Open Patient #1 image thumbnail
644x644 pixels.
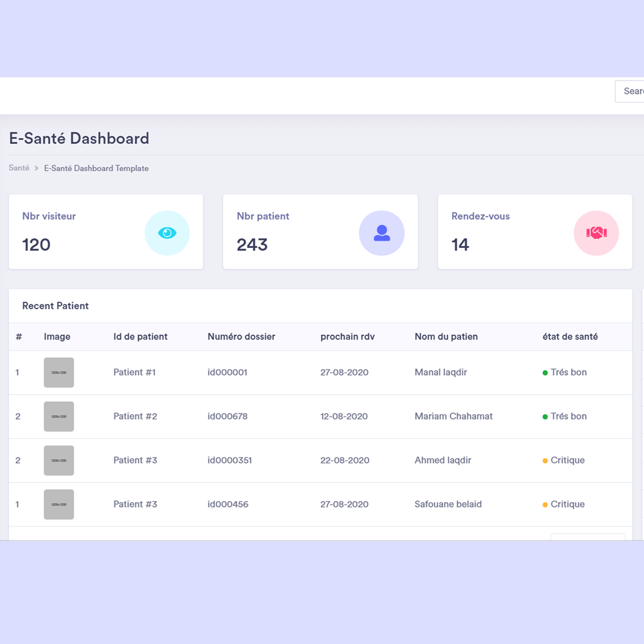click(x=59, y=372)
